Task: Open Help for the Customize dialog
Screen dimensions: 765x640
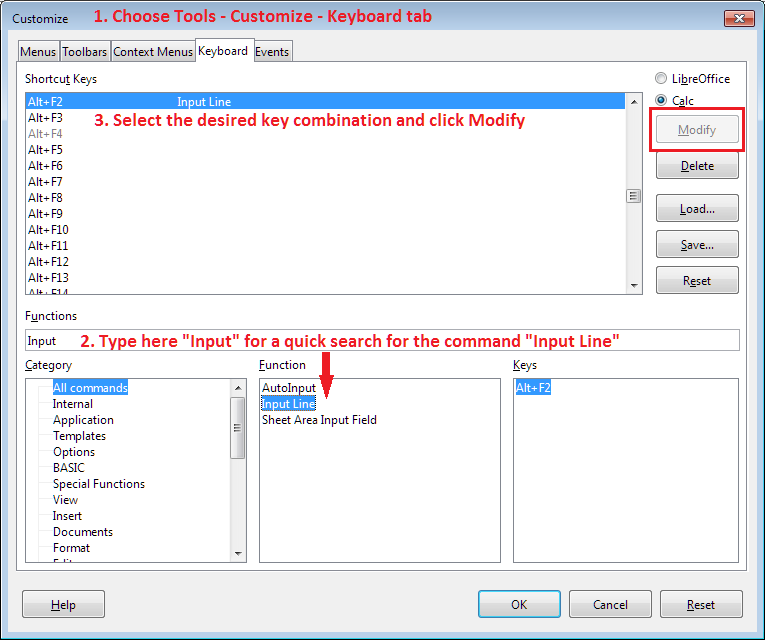Action: click(x=63, y=604)
